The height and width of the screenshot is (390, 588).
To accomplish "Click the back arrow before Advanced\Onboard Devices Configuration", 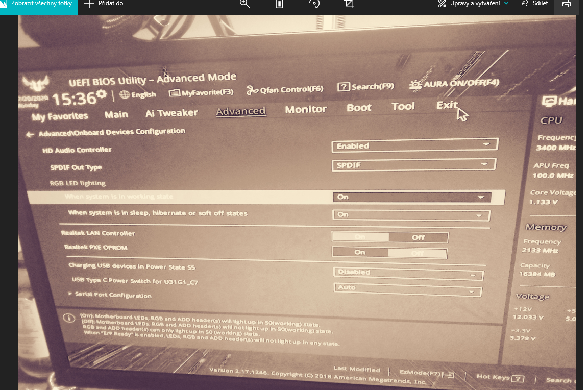I will click(30, 135).
